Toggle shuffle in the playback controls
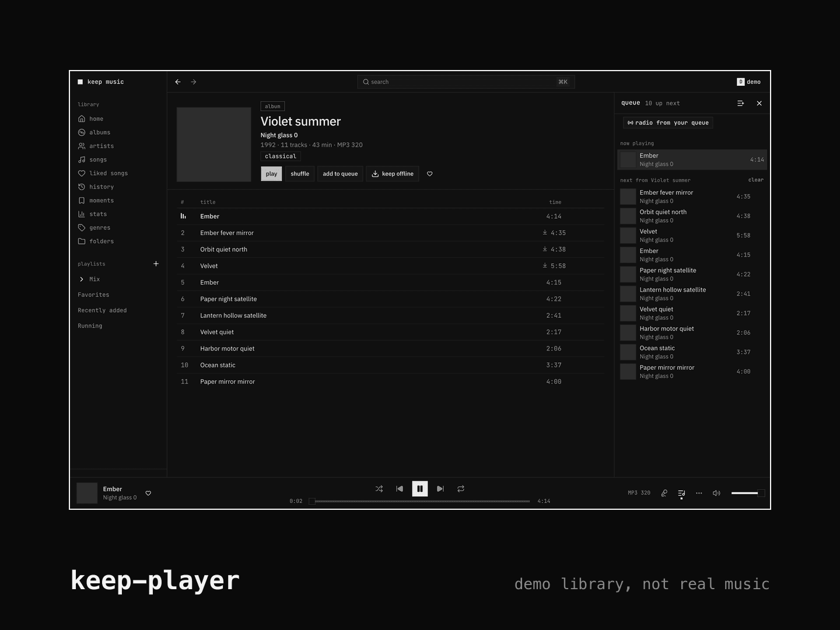 379,489
